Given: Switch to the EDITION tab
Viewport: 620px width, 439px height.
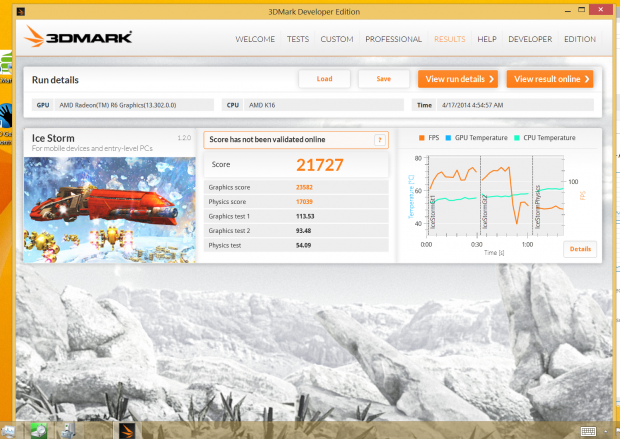Looking at the screenshot, I should [580, 39].
